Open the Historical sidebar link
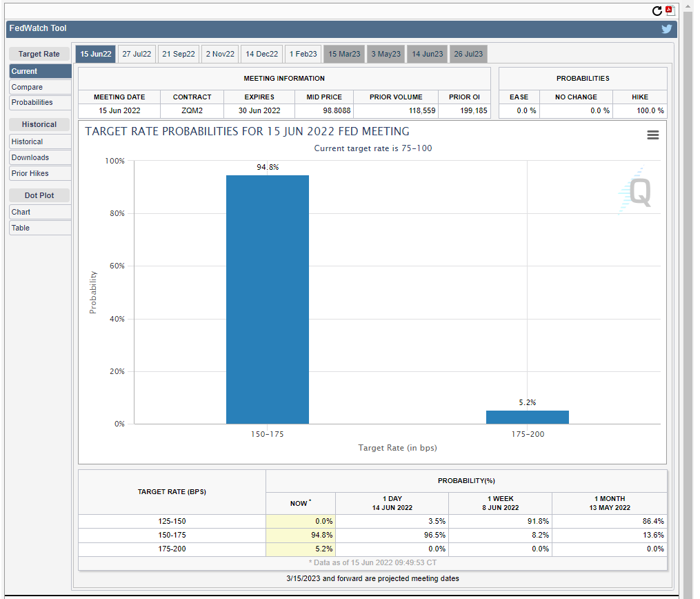Image resolution: width=700 pixels, height=599 pixels. (x=40, y=141)
